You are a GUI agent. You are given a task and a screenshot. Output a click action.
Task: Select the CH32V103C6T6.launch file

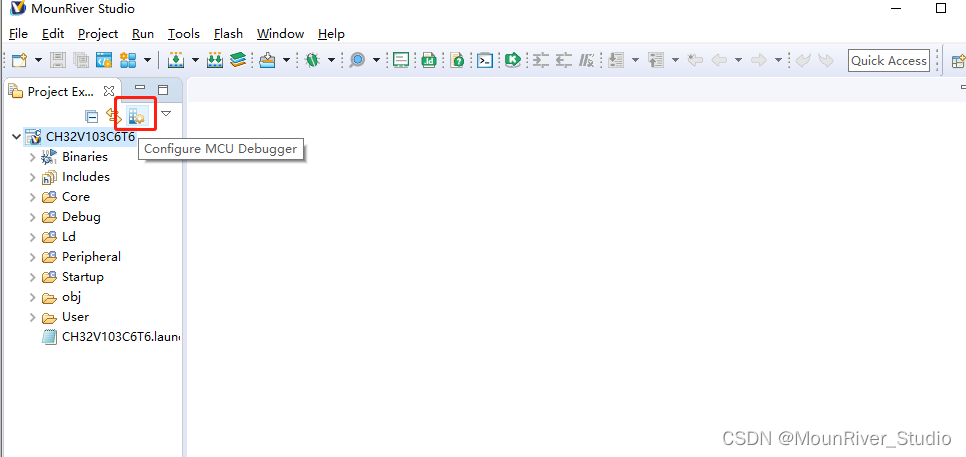(112, 337)
